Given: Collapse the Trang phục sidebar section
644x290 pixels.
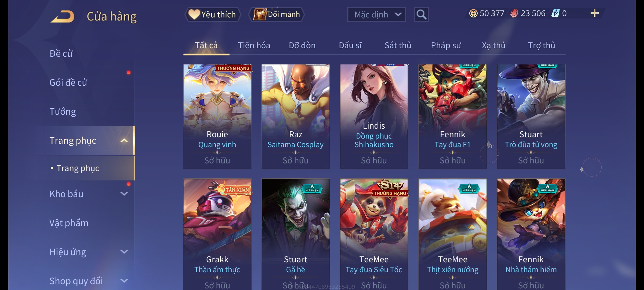Looking at the screenshot, I should (x=124, y=140).
